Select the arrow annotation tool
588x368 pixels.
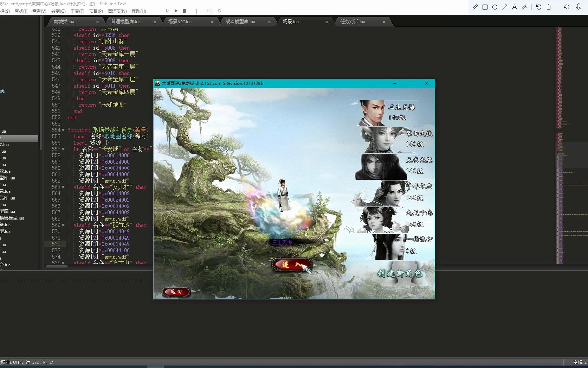point(505,7)
